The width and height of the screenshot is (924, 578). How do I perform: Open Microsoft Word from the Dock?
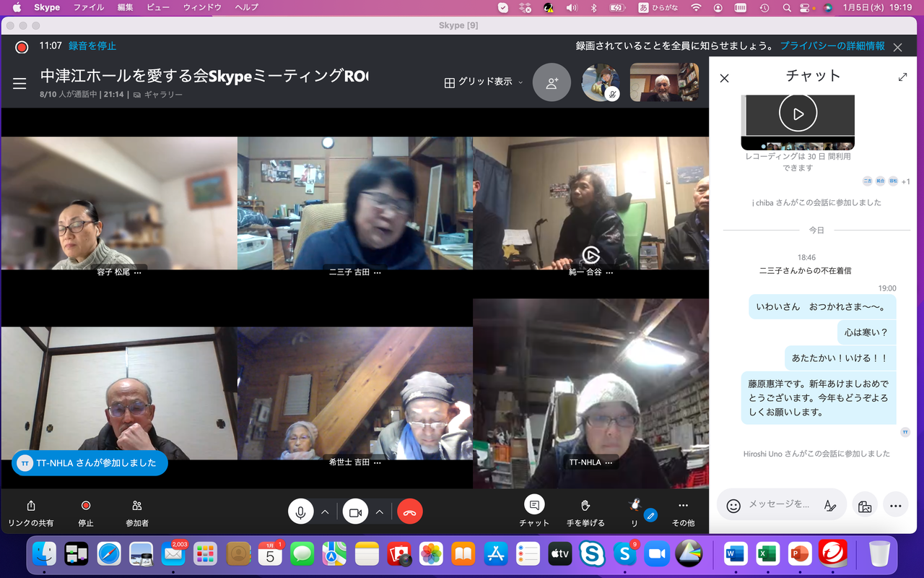(736, 553)
